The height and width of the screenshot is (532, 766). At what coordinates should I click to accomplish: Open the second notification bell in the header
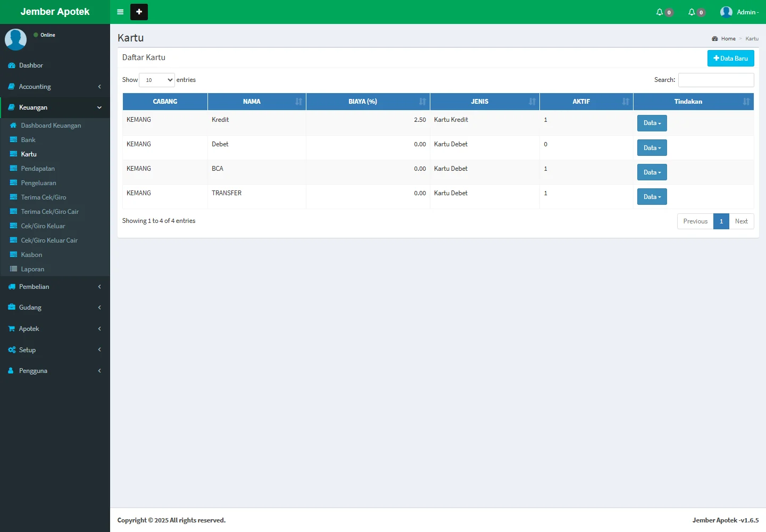pyautogui.click(x=692, y=12)
